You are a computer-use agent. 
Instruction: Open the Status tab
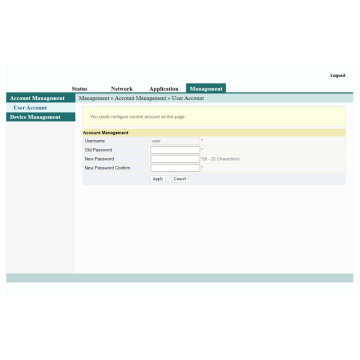pos(79,89)
